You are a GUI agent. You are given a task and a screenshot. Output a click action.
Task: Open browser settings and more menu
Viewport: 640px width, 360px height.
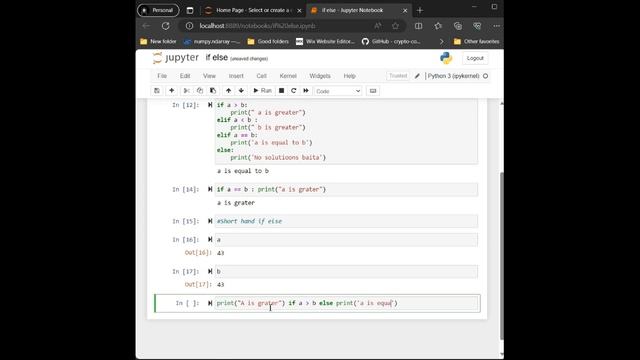(x=496, y=26)
